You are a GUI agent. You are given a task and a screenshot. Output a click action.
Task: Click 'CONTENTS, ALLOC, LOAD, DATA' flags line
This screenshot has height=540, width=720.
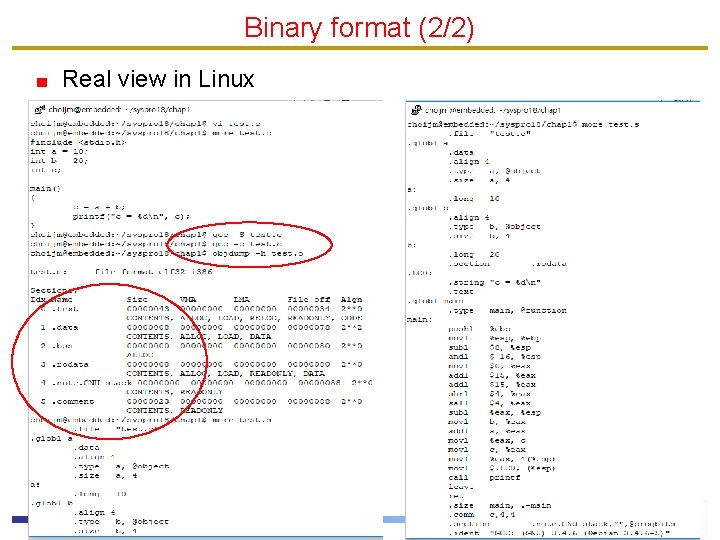[199, 337]
